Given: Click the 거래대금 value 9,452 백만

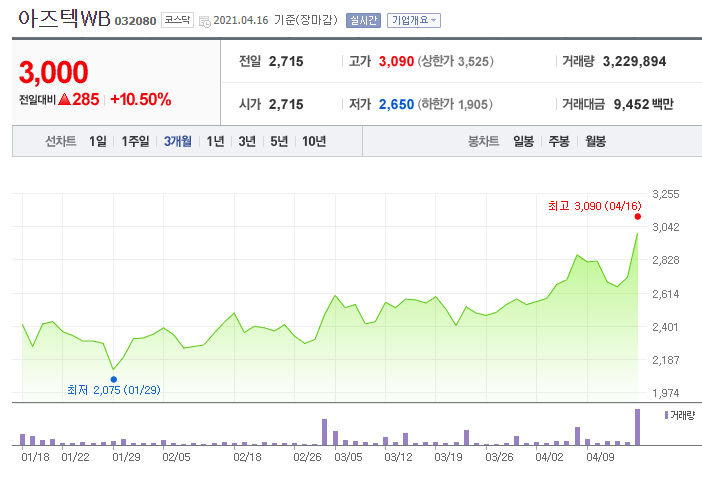Looking at the screenshot, I should click(643, 104).
